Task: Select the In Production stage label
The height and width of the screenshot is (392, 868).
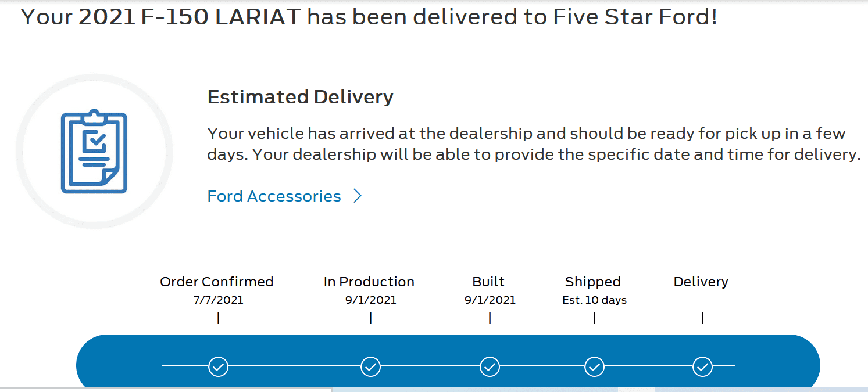Action: point(370,282)
